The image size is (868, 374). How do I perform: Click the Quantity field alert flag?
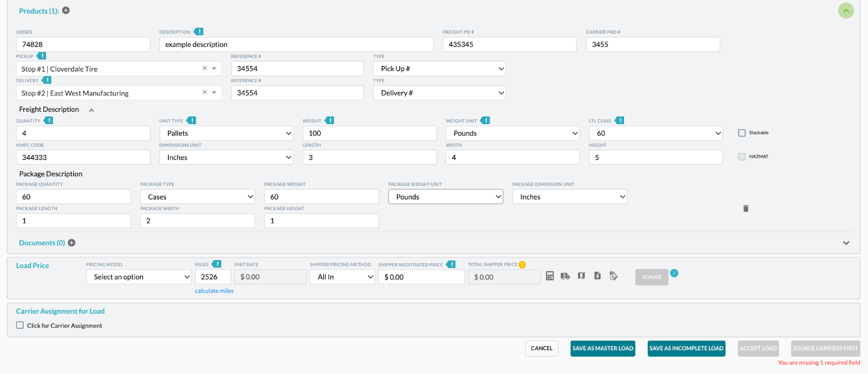[48, 120]
